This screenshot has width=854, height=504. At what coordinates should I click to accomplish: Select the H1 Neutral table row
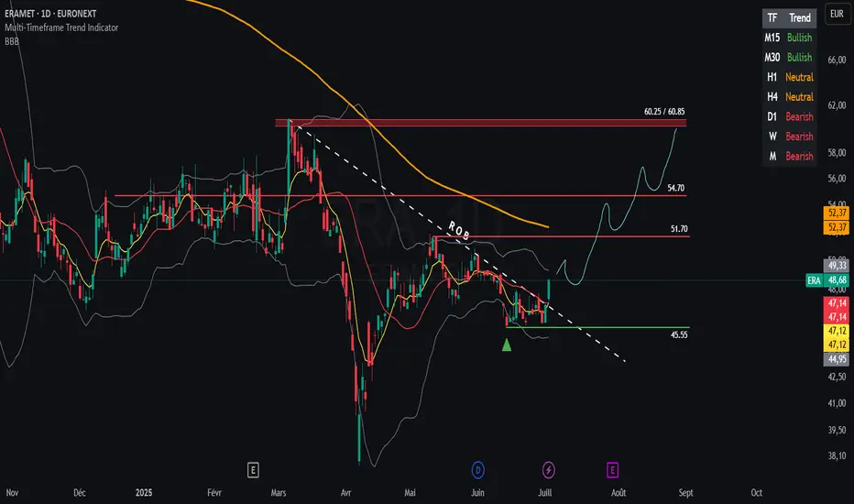(x=789, y=77)
